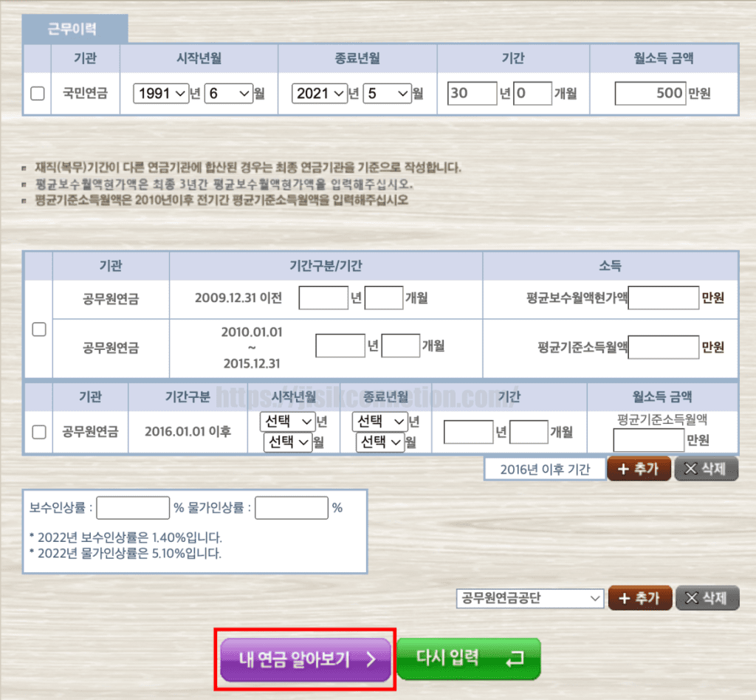Open 종료년월 year 선택 dropdown
The height and width of the screenshot is (700, 756).
(380, 422)
